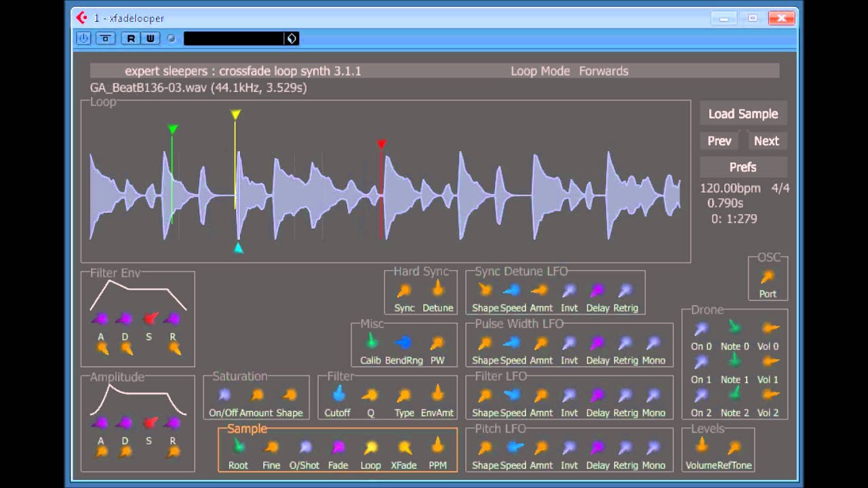Click the red Sustain knob in Amplitude
This screenshot has height=488, width=868.
click(150, 423)
